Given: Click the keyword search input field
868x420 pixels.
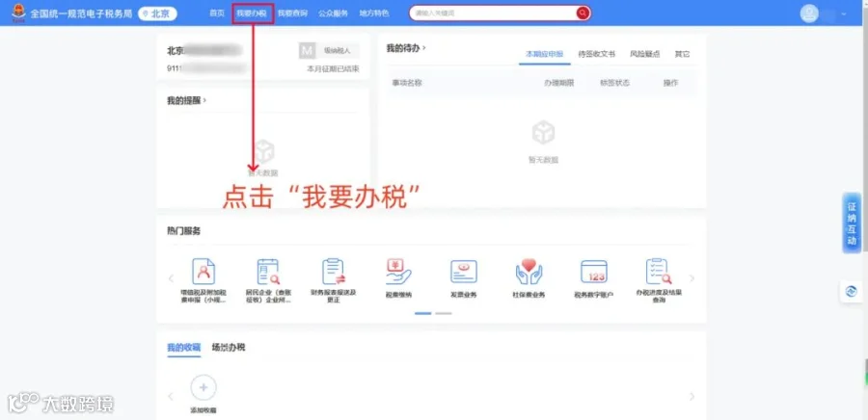Looking at the screenshot, I should coord(493,13).
